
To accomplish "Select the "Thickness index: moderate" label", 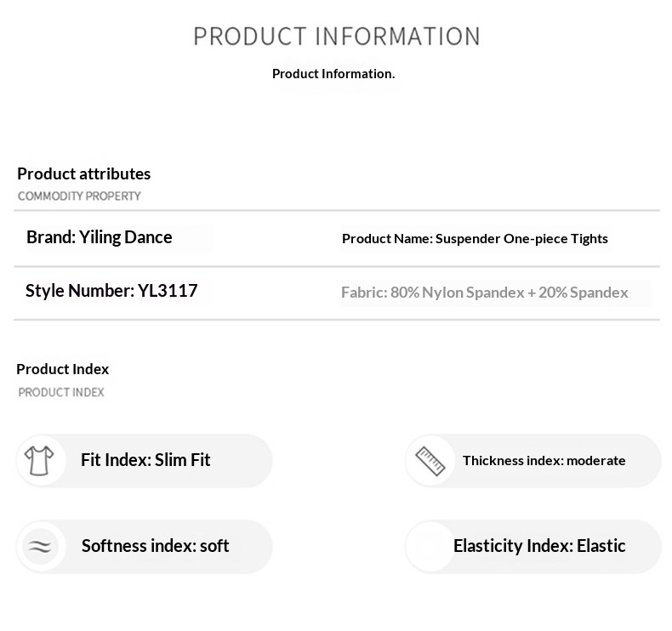I will coord(544,461).
